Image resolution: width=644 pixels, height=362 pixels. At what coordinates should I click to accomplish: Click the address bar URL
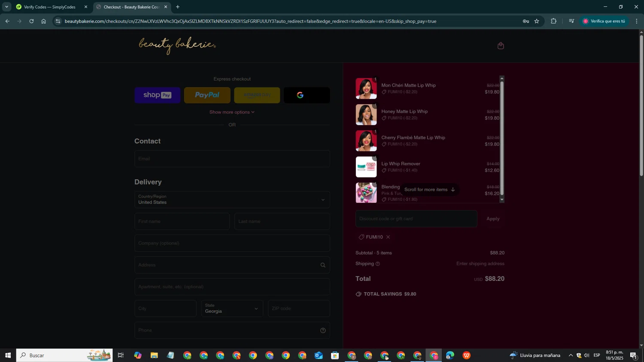(x=250, y=21)
